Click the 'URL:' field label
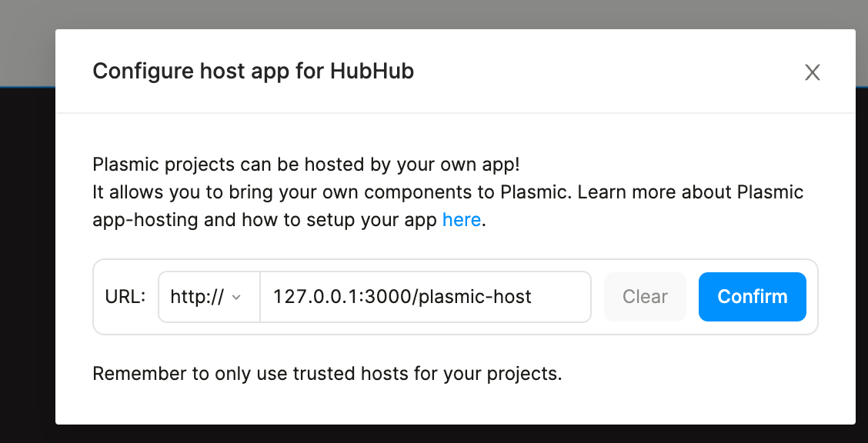868x443 pixels. point(125,297)
